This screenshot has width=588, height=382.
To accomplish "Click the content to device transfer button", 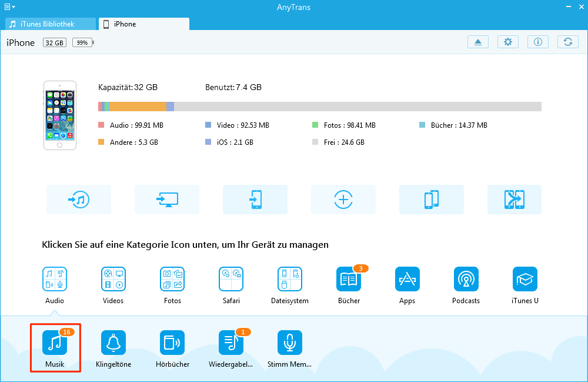I will 255,200.
